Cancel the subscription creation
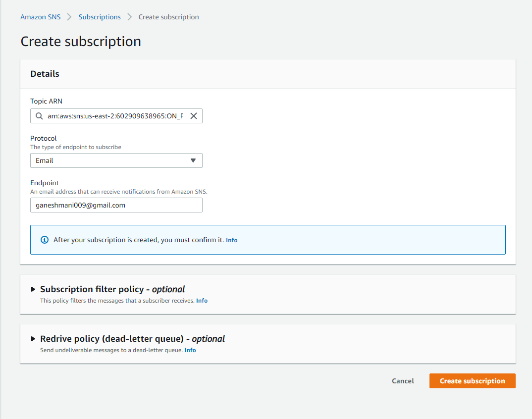The image size is (532, 419). tap(403, 381)
